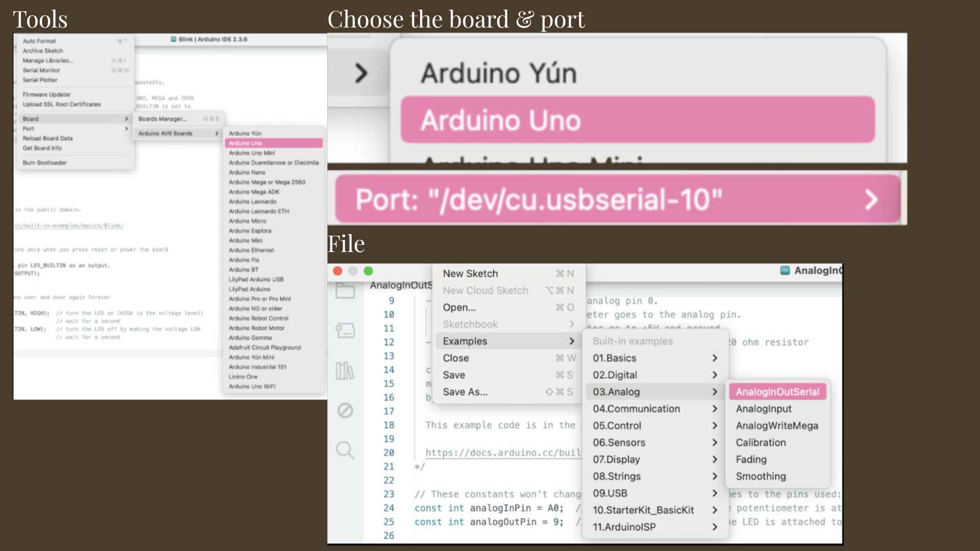Viewport: 980px width, 551px height.
Task: Click the arrow on the Port row
Action: pos(871,199)
